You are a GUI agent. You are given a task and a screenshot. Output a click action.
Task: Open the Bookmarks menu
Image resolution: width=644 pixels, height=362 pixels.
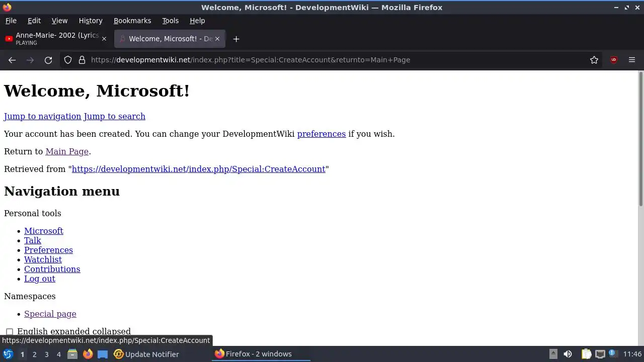pyautogui.click(x=132, y=21)
